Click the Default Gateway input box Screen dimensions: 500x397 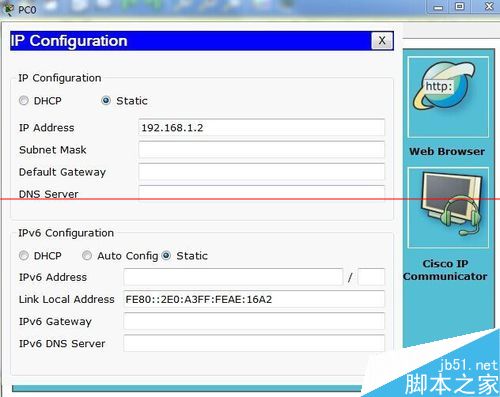tap(261, 172)
